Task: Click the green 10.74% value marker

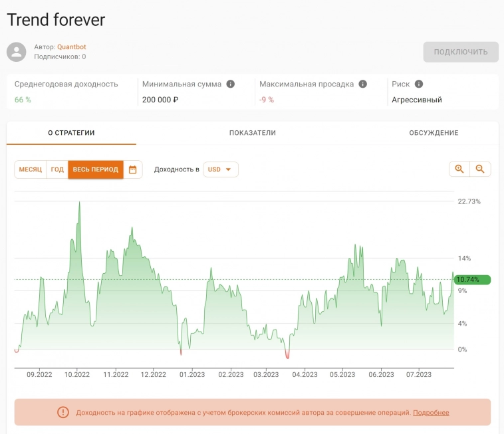Action: click(471, 280)
